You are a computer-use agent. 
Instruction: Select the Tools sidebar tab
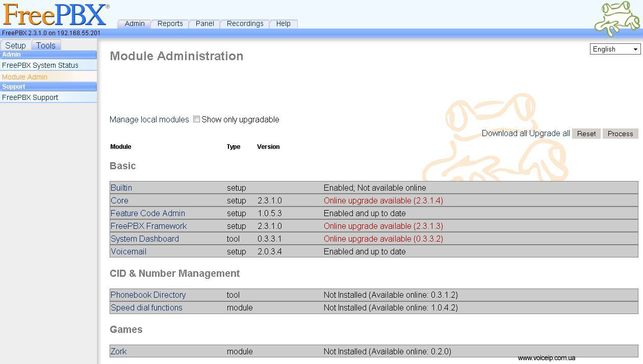pos(46,45)
